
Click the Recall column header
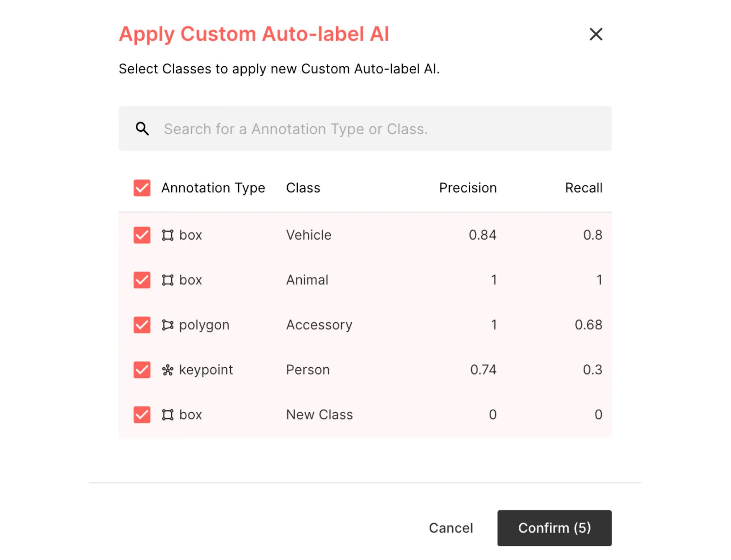click(x=583, y=188)
